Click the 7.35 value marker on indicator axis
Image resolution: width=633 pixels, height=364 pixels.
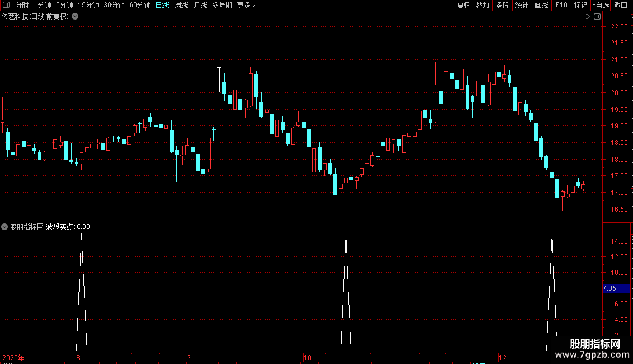click(616, 288)
